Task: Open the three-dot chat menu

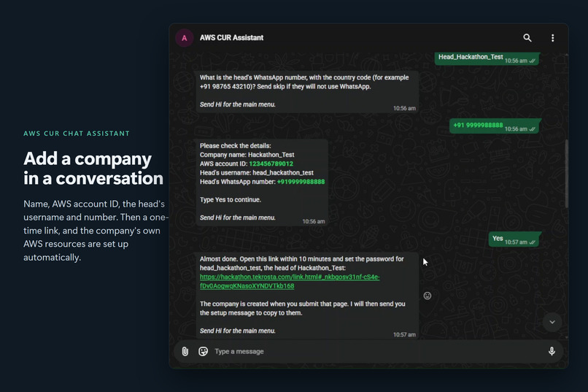Action: click(x=552, y=38)
